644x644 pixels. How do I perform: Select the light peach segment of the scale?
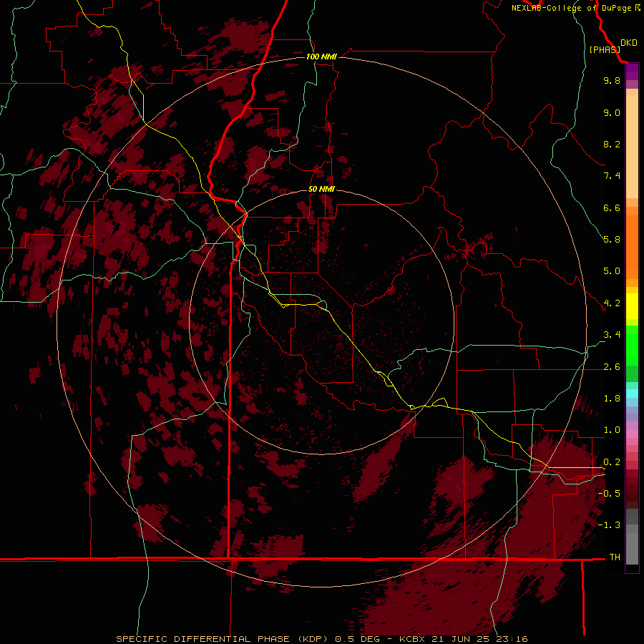[632, 147]
